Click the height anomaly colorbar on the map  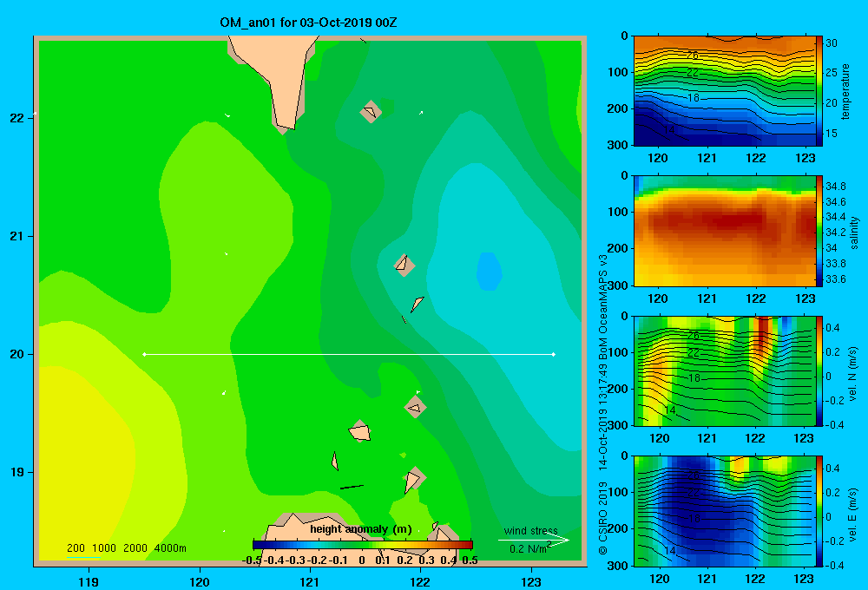(363, 545)
